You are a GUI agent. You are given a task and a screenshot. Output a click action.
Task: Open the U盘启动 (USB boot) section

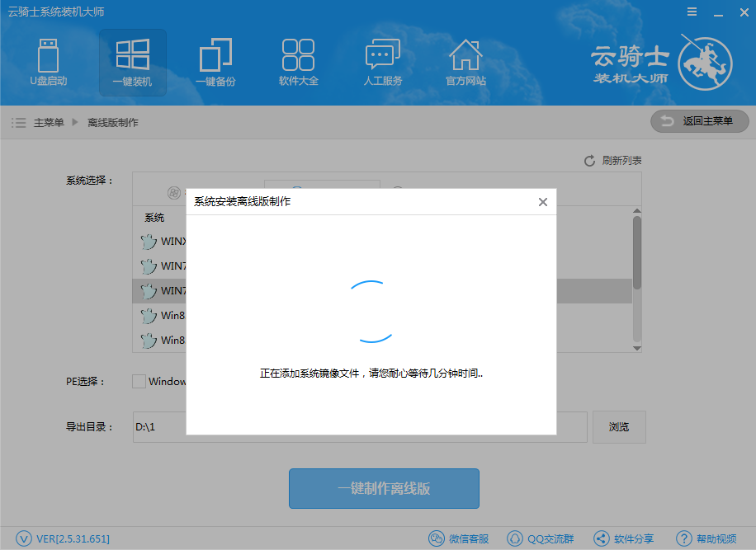pyautogui.click(x=49, y=63)
